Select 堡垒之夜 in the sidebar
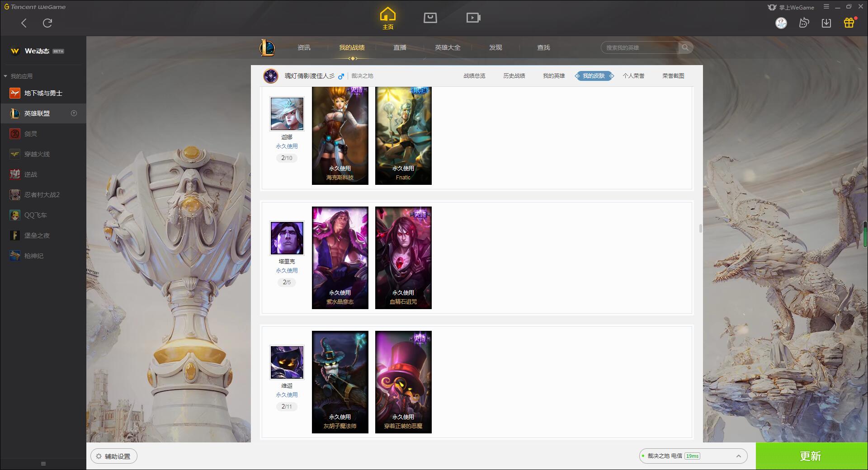This screenshot has width=868, height=470. [43, 235]
